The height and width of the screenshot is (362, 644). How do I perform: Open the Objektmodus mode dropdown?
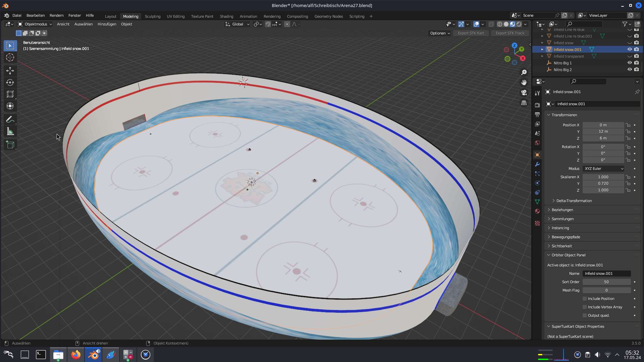[35, 24]
